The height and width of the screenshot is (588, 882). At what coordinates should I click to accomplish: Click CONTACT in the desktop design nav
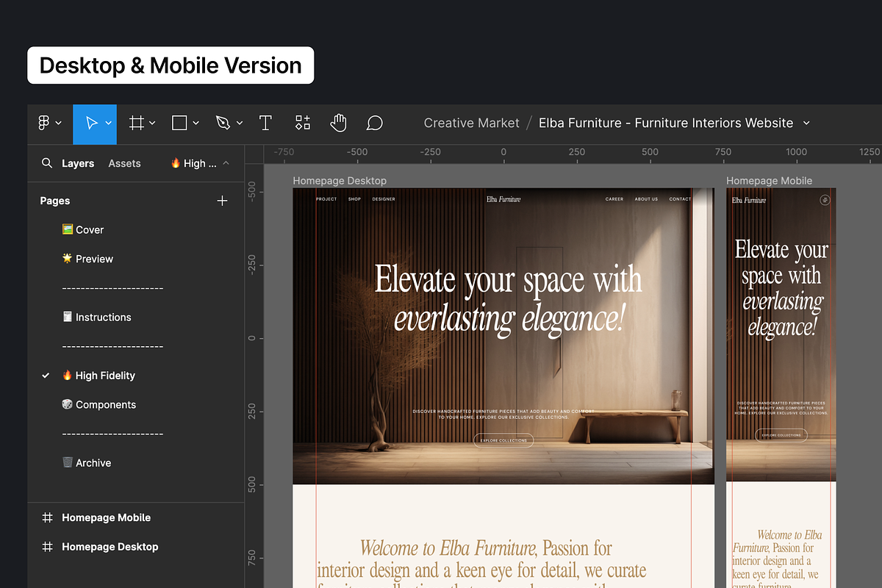tap(680, 199)
